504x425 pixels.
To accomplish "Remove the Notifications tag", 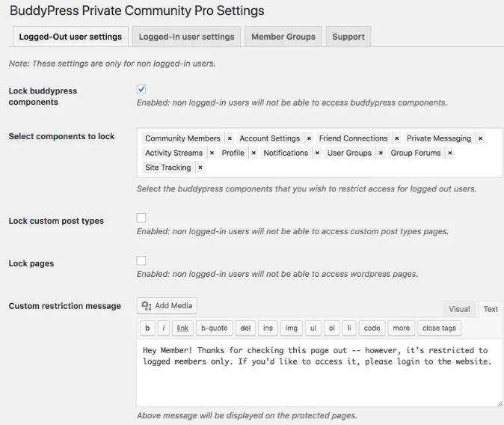I will coord(317,153).
